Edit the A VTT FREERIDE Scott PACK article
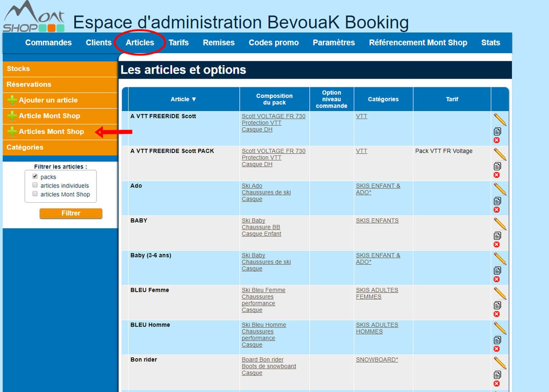Viewport: 549px width, 392px height. 500,154
